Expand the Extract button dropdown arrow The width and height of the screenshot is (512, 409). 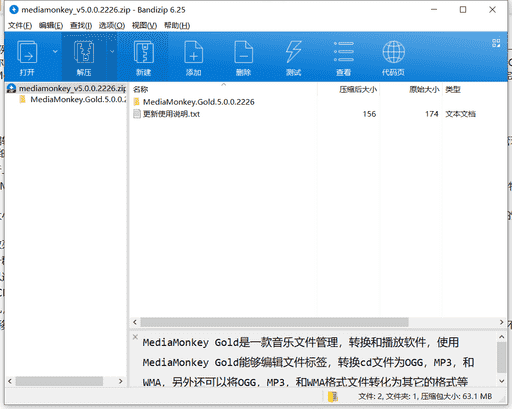(112, 51)
